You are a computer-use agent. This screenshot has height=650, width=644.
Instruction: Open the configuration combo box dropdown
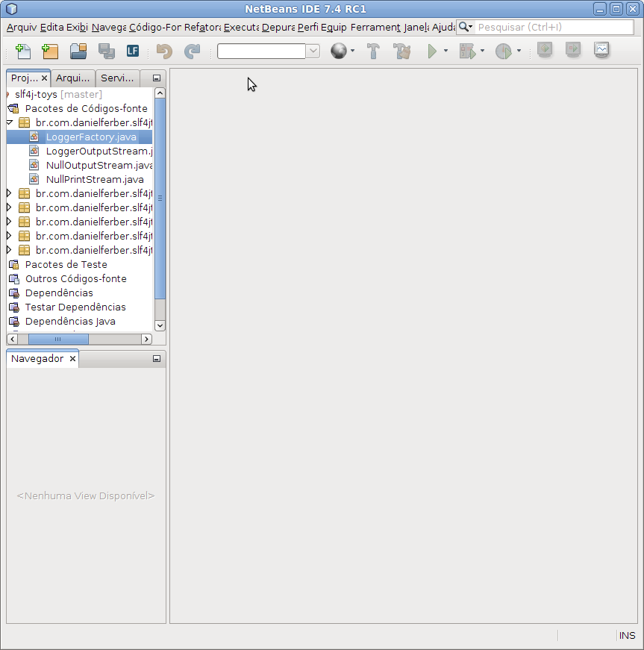313,51
